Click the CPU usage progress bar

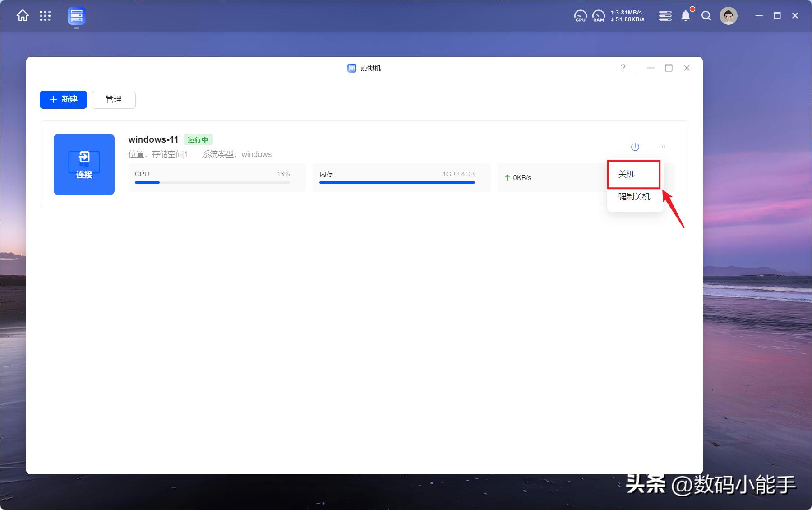coord(212,182)
